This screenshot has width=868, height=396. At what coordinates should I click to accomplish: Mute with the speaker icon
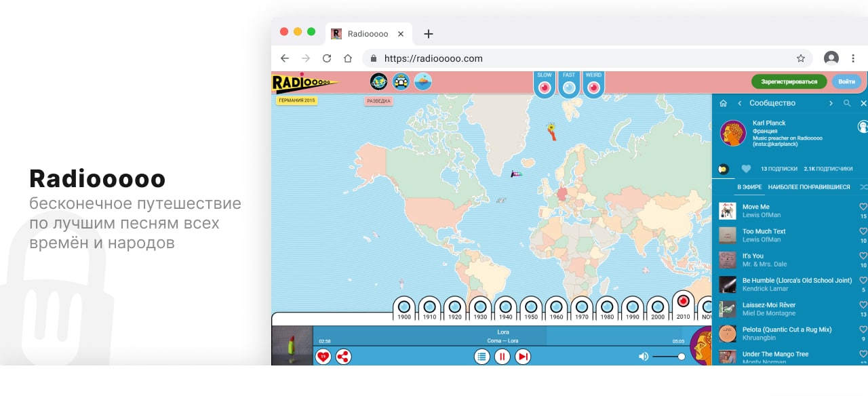(x=644, y=357)
